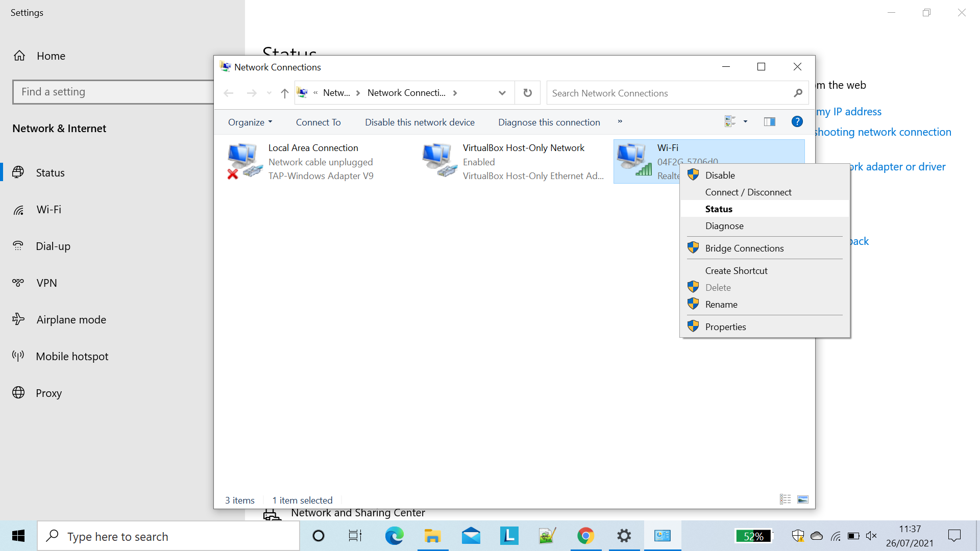Open the address bar history dropdown
980x551 pixels.
(x=502, y=93)
